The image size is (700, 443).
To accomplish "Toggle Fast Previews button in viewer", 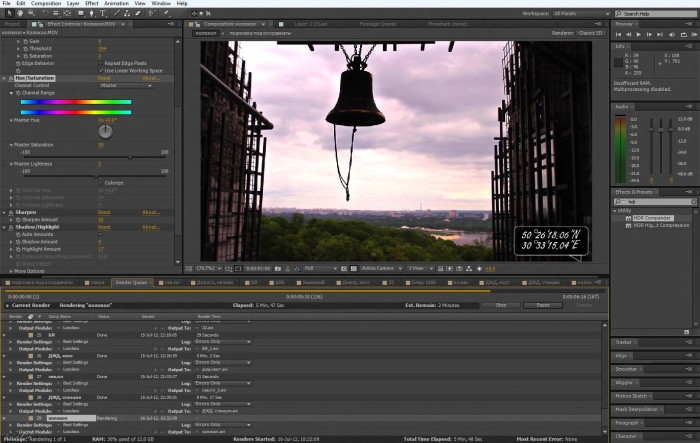I will pyautogui.click(x=450, y=269).
